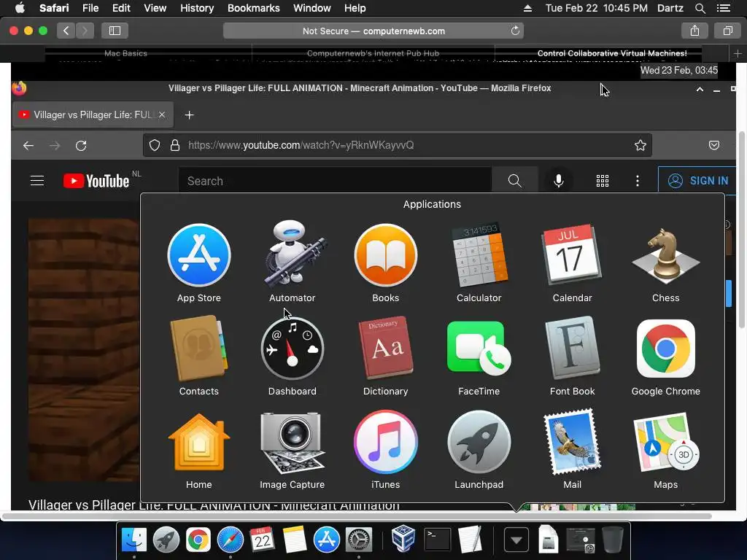Open the Home app icon

(199, 442)
